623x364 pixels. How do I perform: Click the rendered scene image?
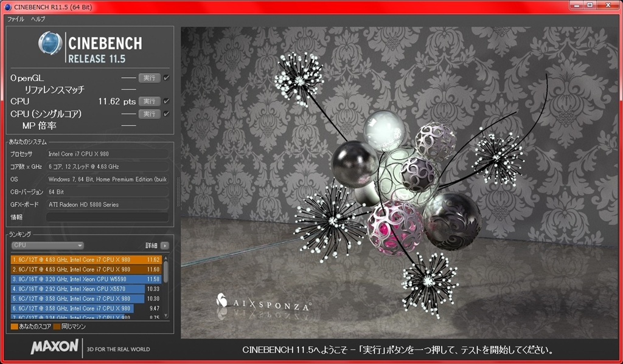click(x=399, y=182)
